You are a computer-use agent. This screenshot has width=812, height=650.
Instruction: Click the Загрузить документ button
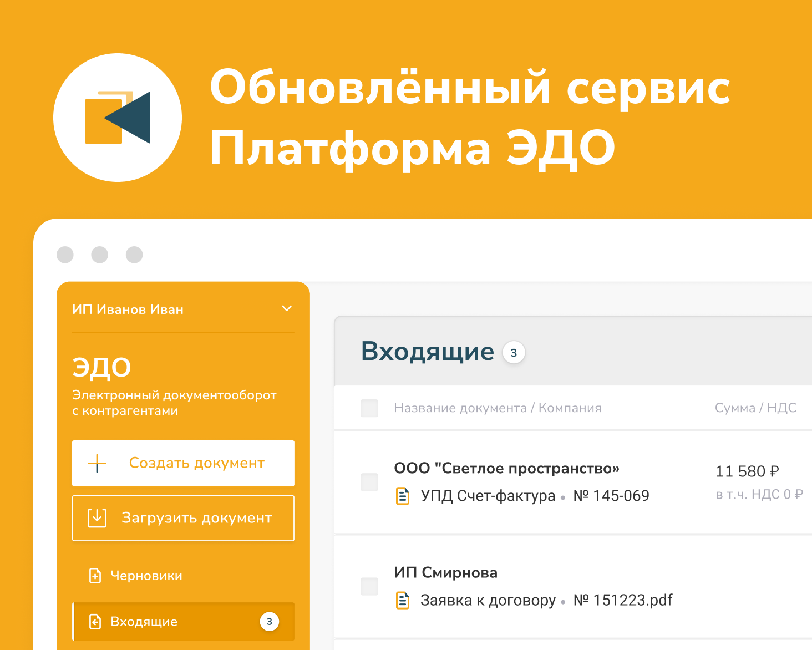[x=183, y=518]
